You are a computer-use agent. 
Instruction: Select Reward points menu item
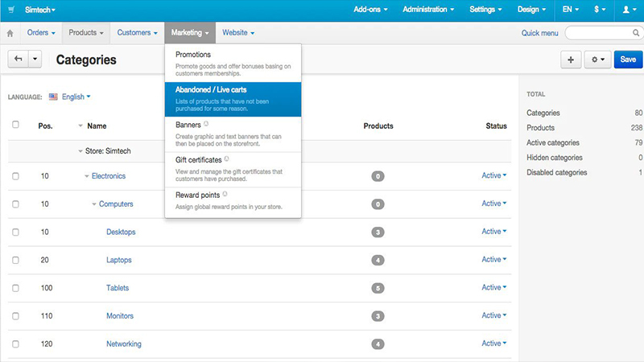(233, 200)
